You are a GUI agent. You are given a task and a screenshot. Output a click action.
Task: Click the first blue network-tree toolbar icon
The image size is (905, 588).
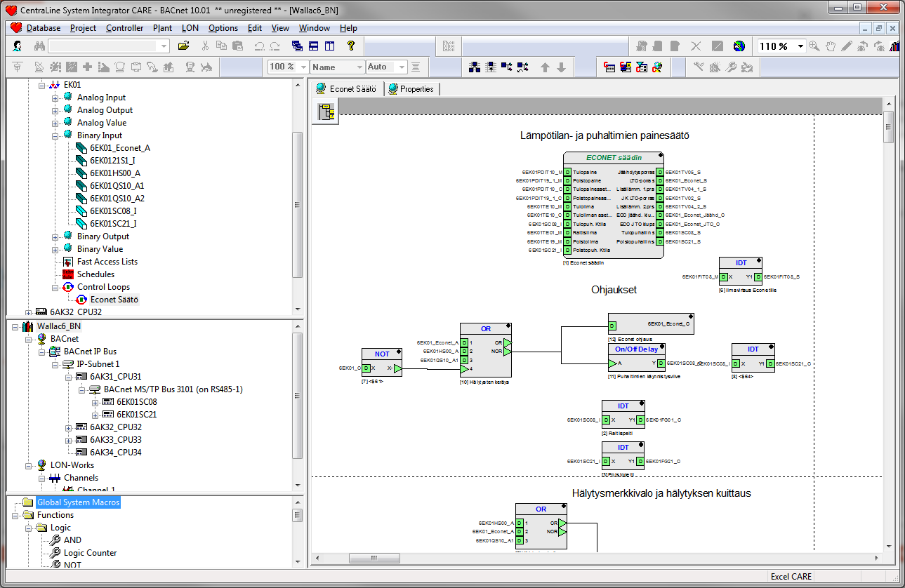[475, 67]
